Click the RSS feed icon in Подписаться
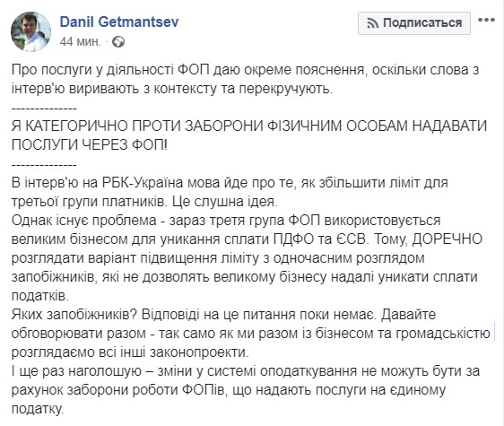The height and width of the screenshot is (426, 504). (372, 23)
